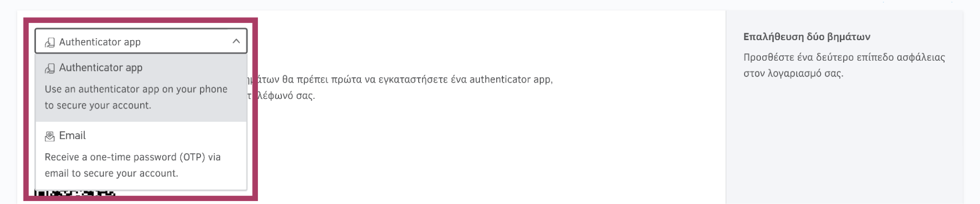The image size is (980, 204).
Task: Click the "Επαλήθευση δύο βημάτων" heading
Action: (x=806, y=37)
